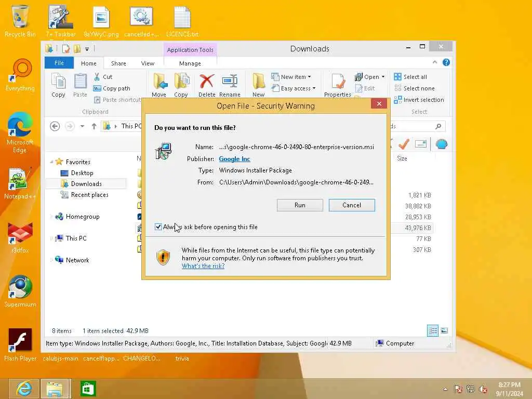This screenshot has height=399, width=532.
Task: Close the Security Warning dialog with X
Action: (x=379, y=104)
